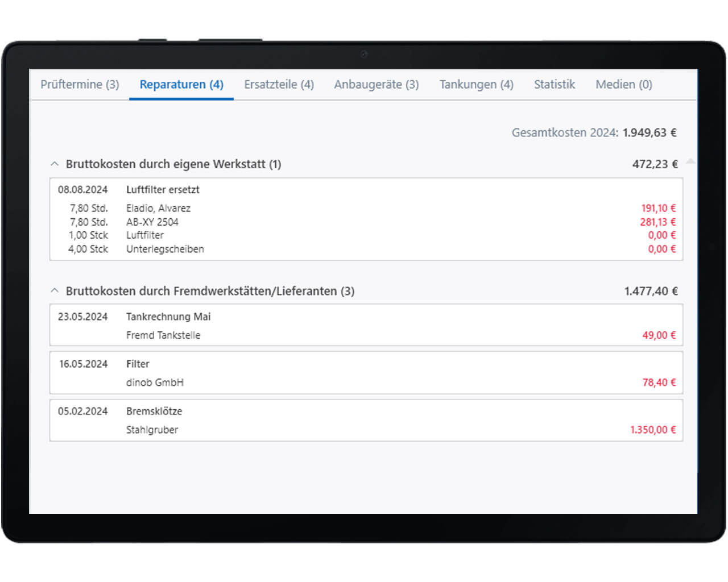The height and width of the screenshot is (582, 728).
Task: Open the Bremsklötze repair entry
Action: point(154,411)
